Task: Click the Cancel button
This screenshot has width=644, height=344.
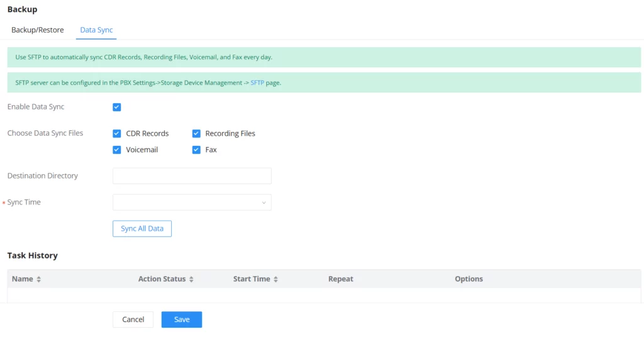Action: tap(133, 319)
